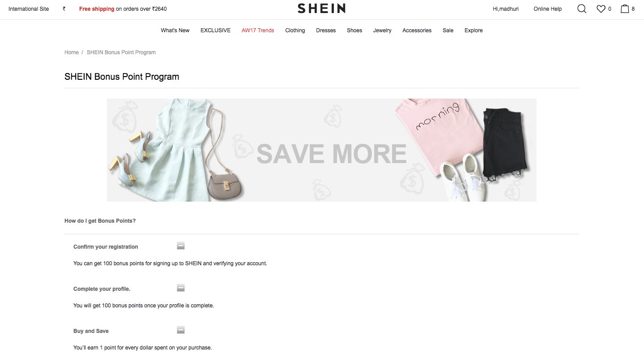The image size is (644, 358).
Task: Collapse the Confirm your registration section
Action: [x=181, y=246]
